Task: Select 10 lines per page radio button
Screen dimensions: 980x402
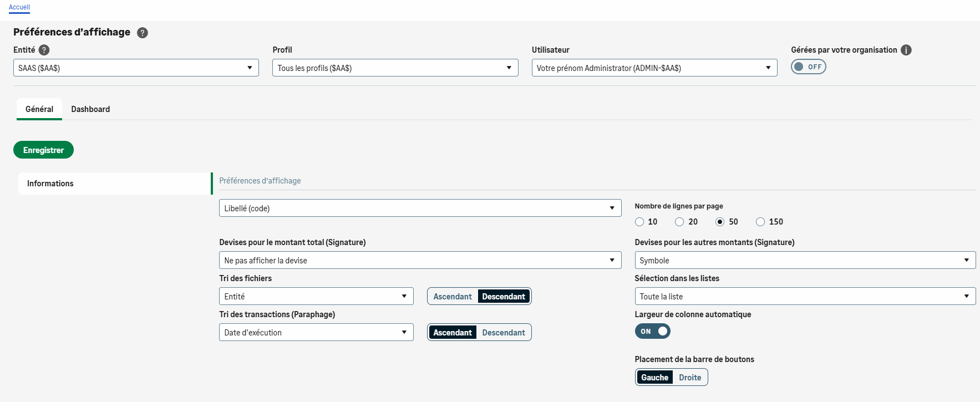Action: coord(639,222)
